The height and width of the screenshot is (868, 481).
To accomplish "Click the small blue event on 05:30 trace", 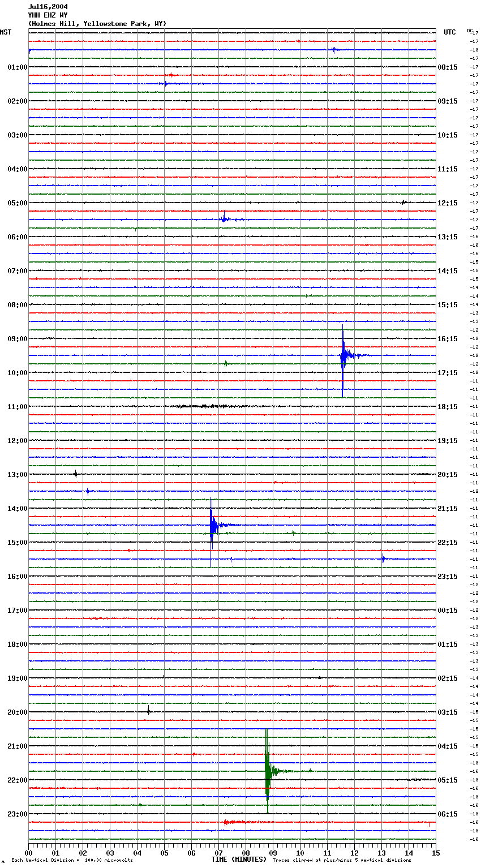I will [225, 219].
